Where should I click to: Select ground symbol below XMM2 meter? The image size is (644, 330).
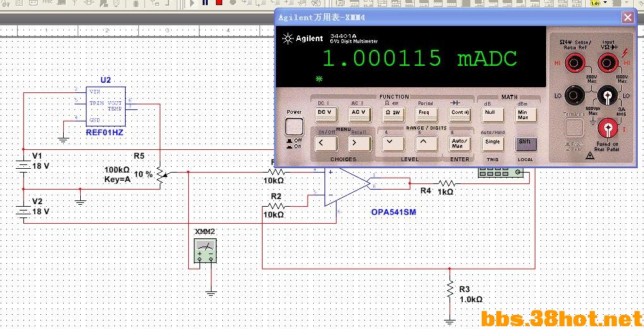click(x=211, y=293)
